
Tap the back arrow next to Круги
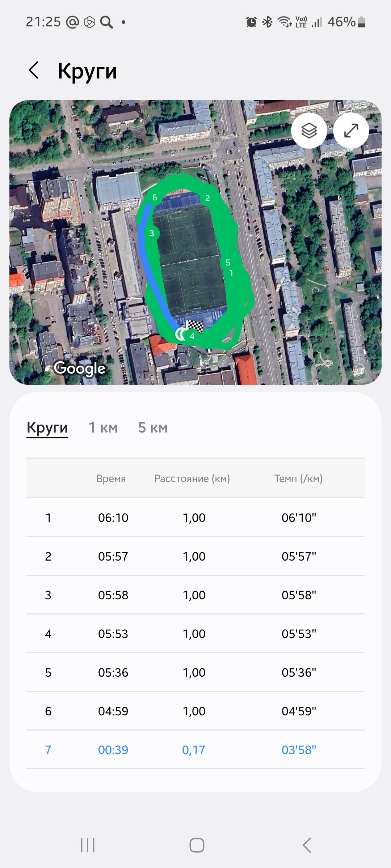coord(34,70)
